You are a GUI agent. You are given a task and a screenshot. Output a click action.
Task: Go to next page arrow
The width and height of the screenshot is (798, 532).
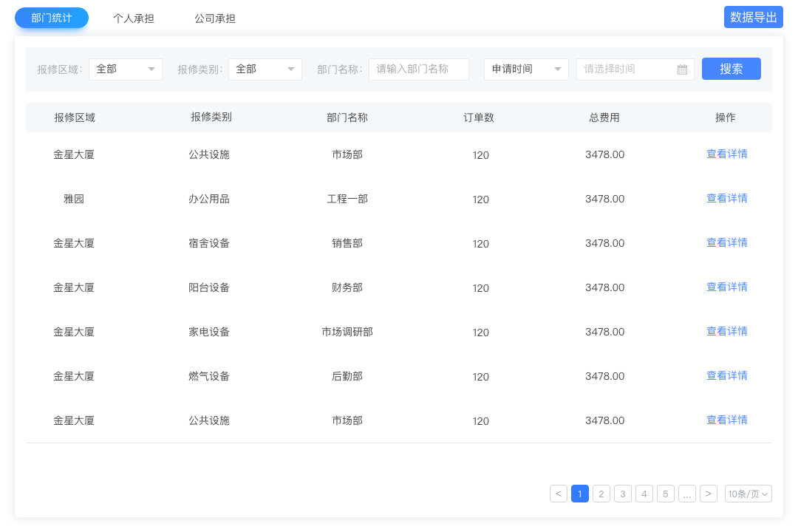point(709,494)
